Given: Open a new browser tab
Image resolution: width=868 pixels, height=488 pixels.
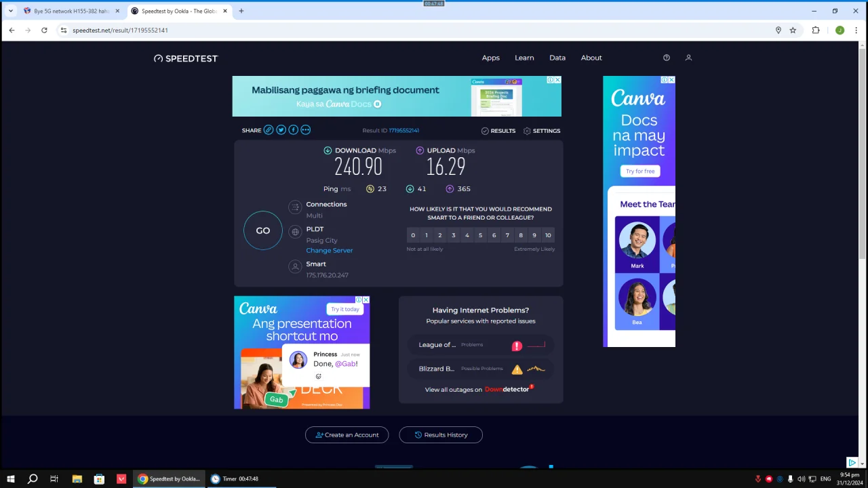Looking at the screenshot, I should coord(241,11).
